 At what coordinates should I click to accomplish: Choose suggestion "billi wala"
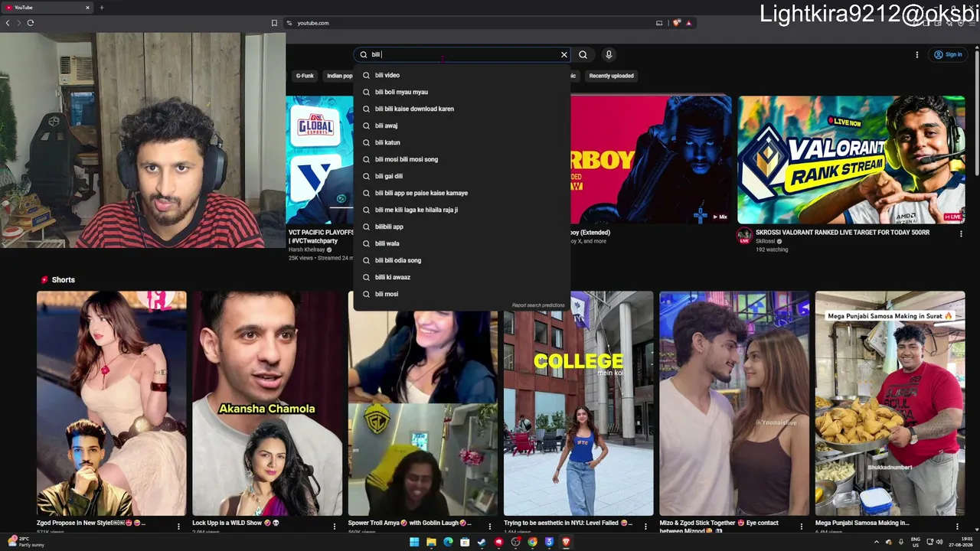pos(462,243)
